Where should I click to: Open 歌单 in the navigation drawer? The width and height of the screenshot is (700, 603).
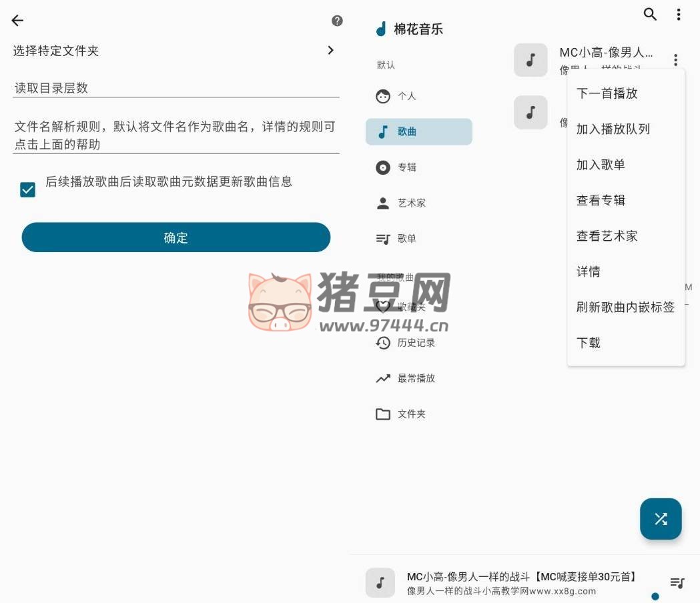(419, 239)
